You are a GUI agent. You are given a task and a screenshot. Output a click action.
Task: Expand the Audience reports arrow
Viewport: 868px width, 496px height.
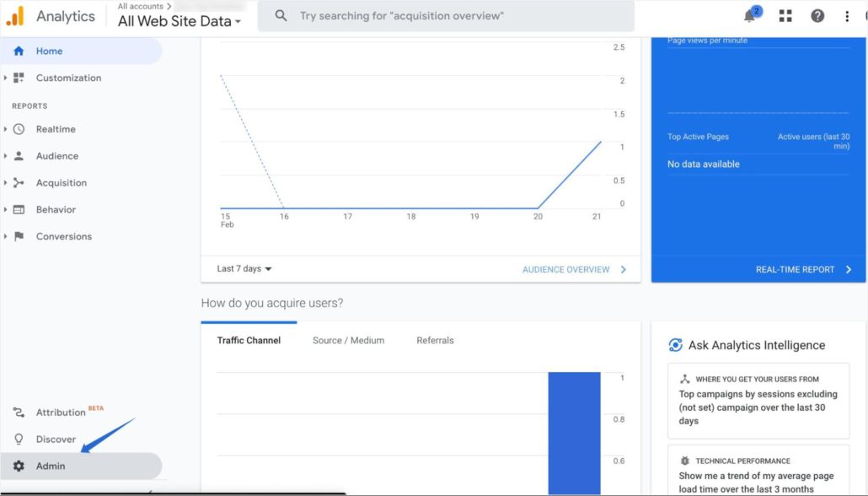point(5,156)
